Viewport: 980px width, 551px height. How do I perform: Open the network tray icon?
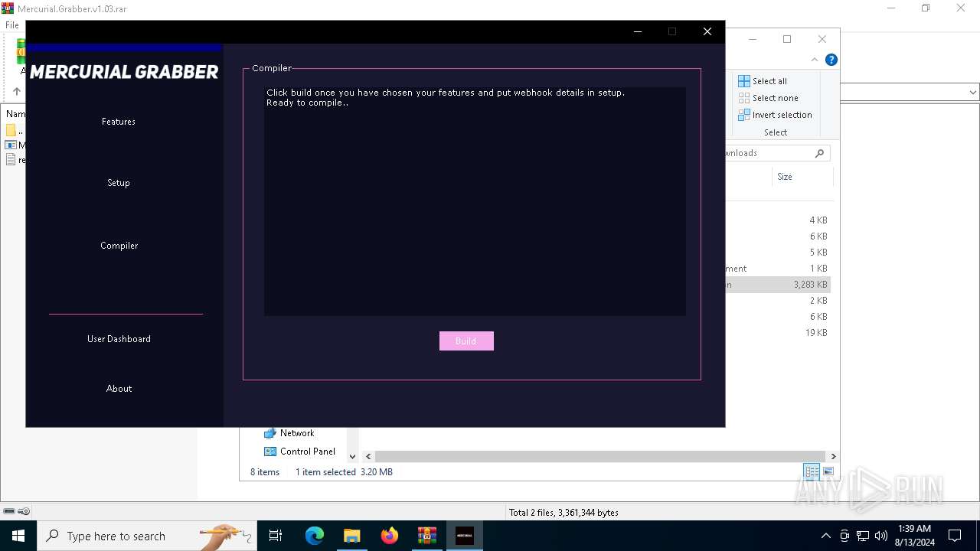[863, 536]
